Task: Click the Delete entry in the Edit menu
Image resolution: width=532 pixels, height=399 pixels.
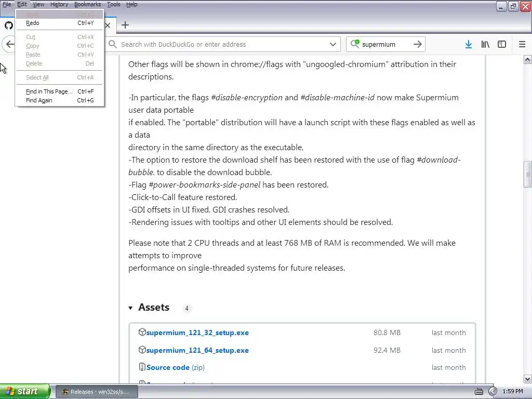Action: pos(60,63)
